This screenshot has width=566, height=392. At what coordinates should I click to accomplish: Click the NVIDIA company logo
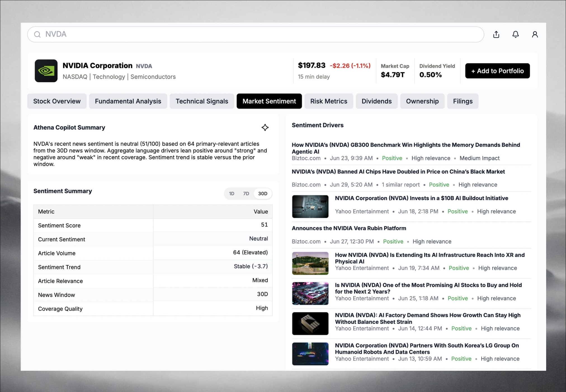[x=46, y=71]
